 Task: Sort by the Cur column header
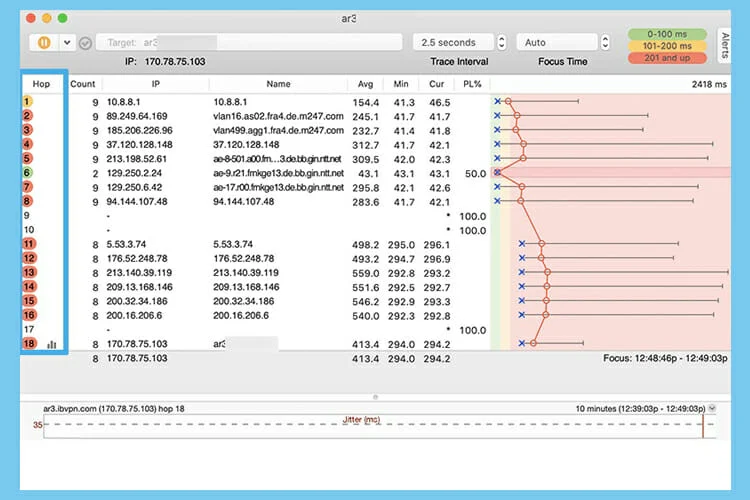(x=436, y=84)
